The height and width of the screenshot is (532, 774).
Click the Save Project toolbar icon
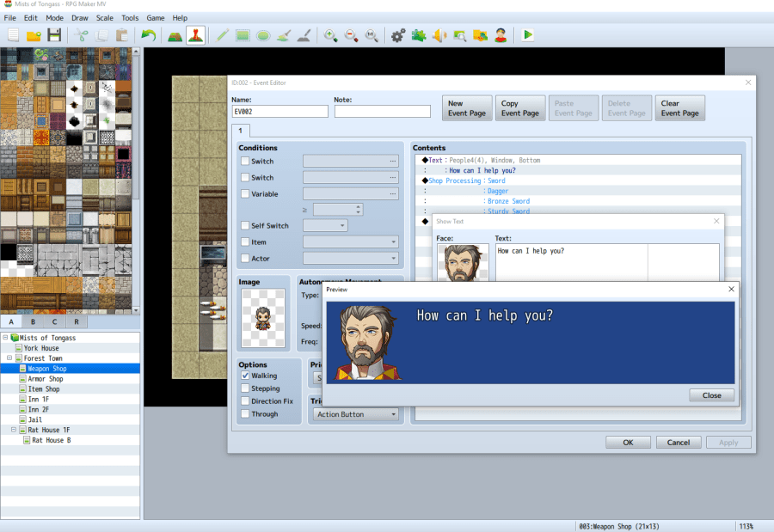click(x=54, y=35)
